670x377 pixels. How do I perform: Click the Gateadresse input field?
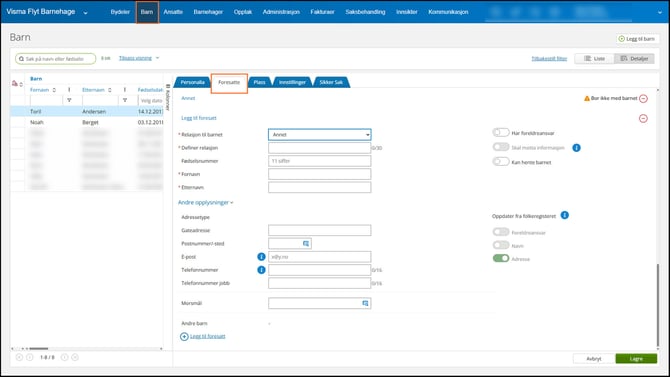click(320, 230)
